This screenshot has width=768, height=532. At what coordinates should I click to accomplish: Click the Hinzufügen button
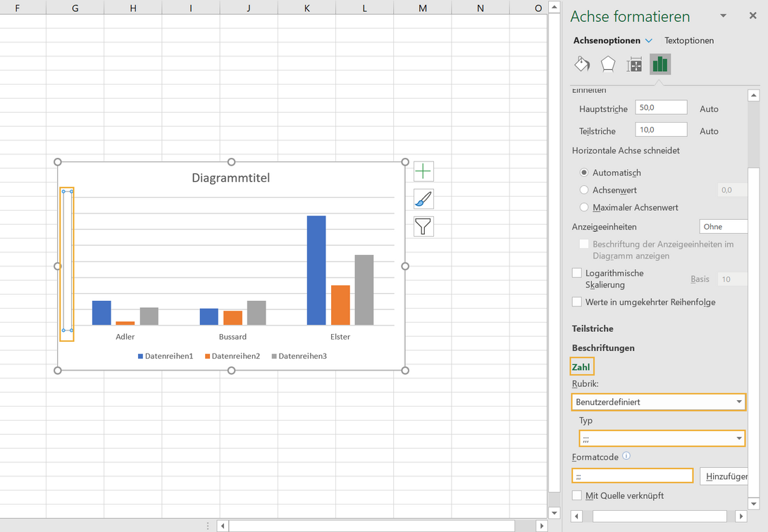724,477
